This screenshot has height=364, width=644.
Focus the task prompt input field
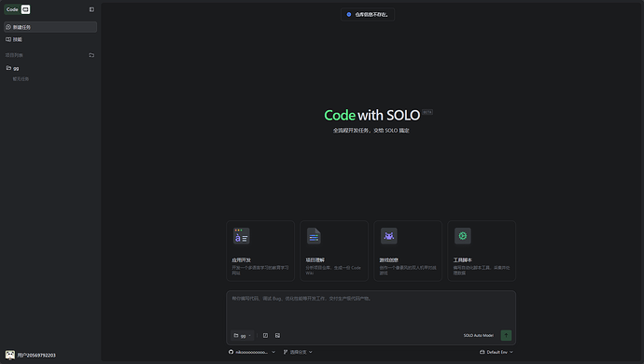coord(371,310)
